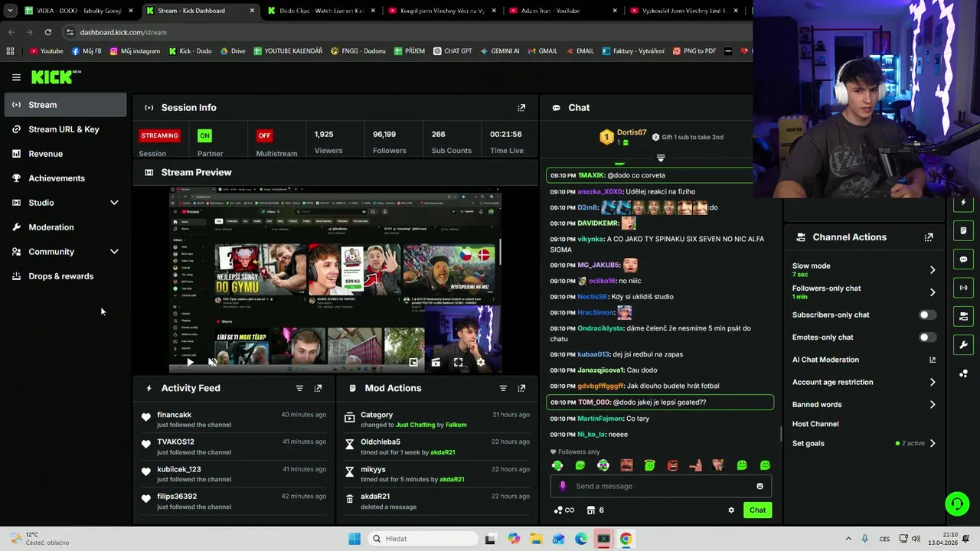This screenshot has height=551, width=980.
Task: Open the YouTube bookmark
Action: click(x=47, y=51)
